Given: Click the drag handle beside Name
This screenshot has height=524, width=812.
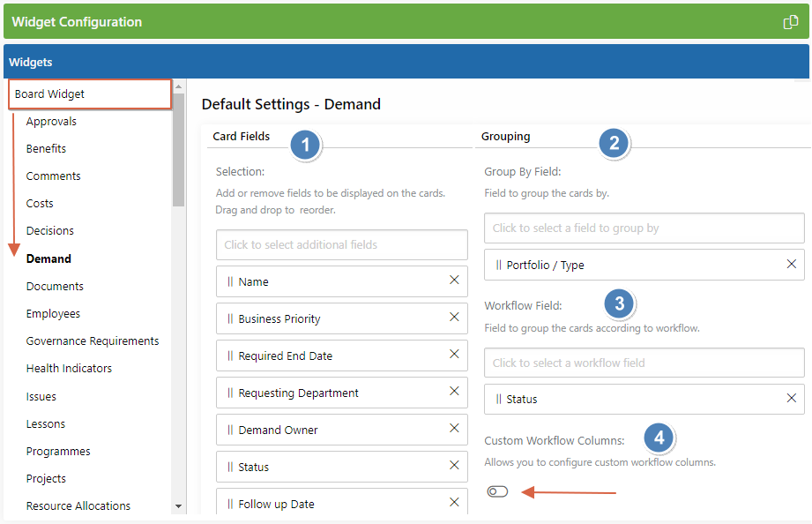Looking at the screenshot, I should [x=230, y=281].
